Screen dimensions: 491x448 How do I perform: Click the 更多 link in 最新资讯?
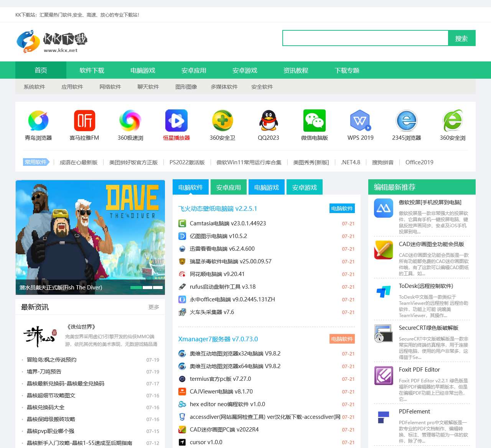153,307
